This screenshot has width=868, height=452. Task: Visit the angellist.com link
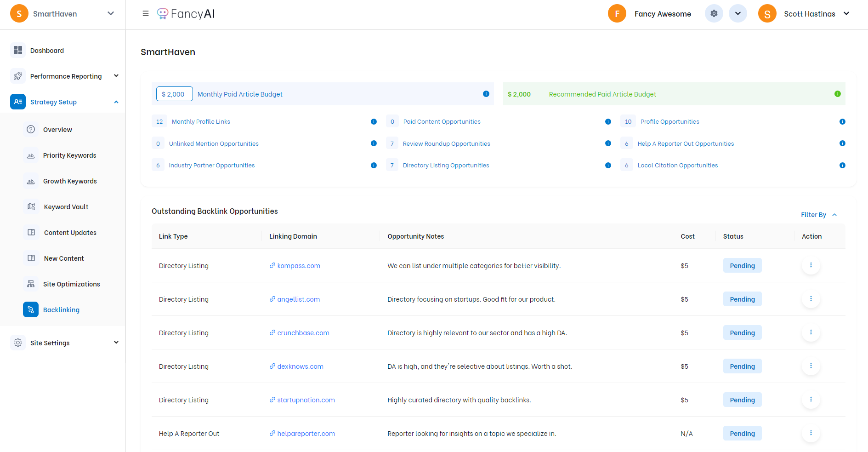(298, 299)
